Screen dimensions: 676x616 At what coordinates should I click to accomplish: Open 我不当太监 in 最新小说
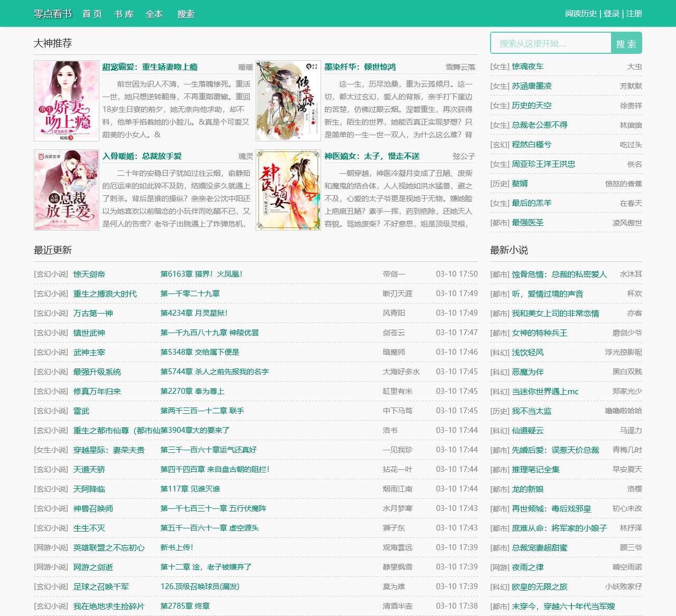pyautogui.click(x=532, y=411)
